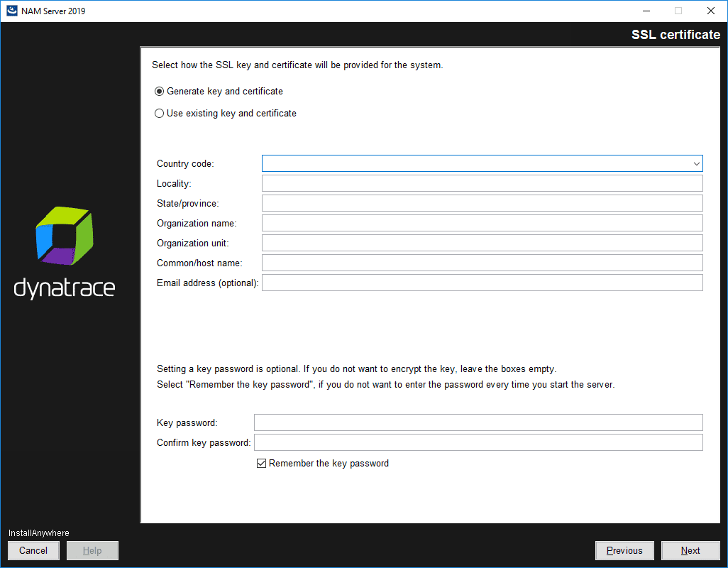Close the NAM Server 2019 window
Screen dimensions: 728x568
(x=711, y=11)
